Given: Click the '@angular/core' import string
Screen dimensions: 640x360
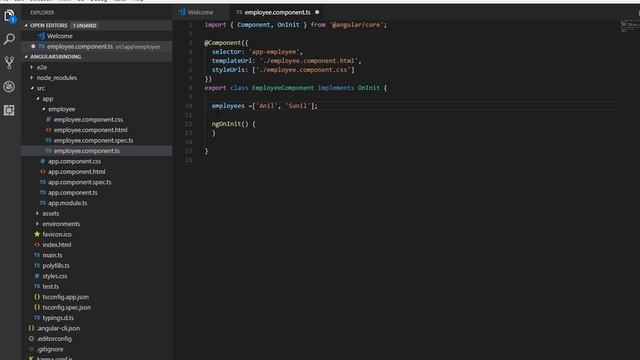Looking at the screenshot, I should [x=356, y=25].
